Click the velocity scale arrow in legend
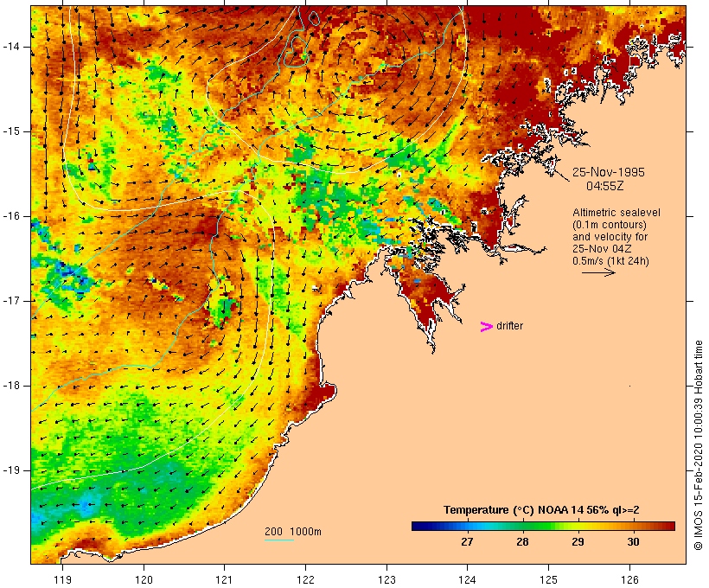709x588 pixels. [x=598, y=272]
